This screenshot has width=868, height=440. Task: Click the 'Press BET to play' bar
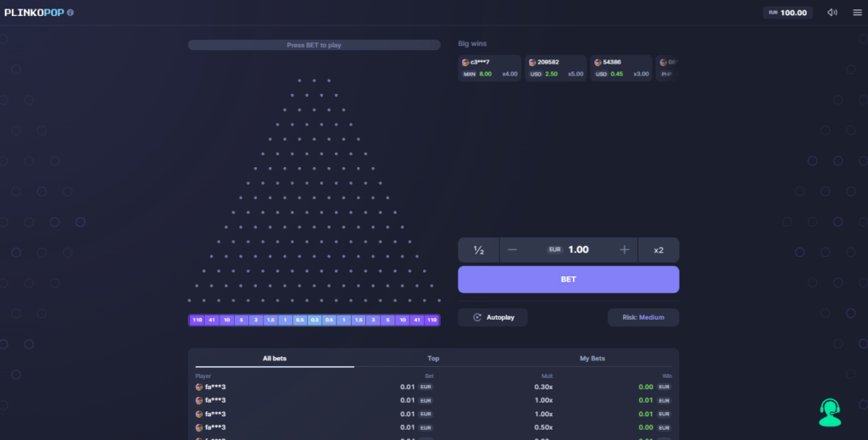pos(314,45)
